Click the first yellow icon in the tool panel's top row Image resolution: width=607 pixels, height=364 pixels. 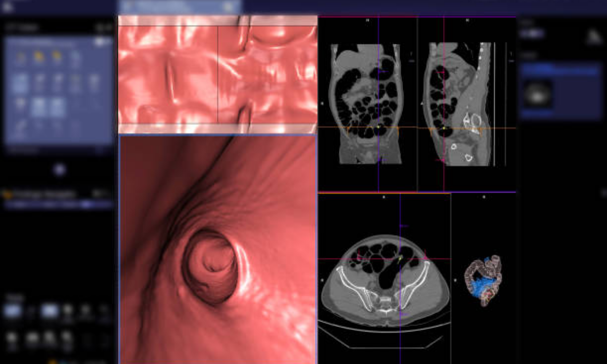[x=39, y=57]
